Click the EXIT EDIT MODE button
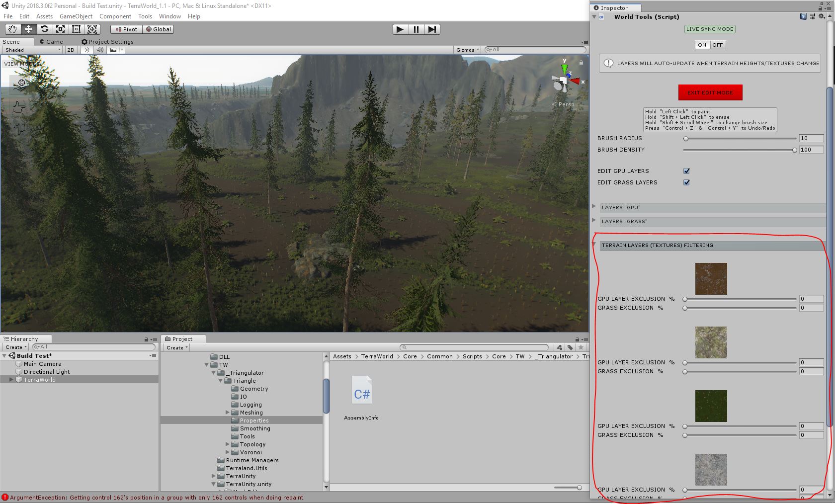Viewport: 835px width, 504px height. tap(710, 92)
